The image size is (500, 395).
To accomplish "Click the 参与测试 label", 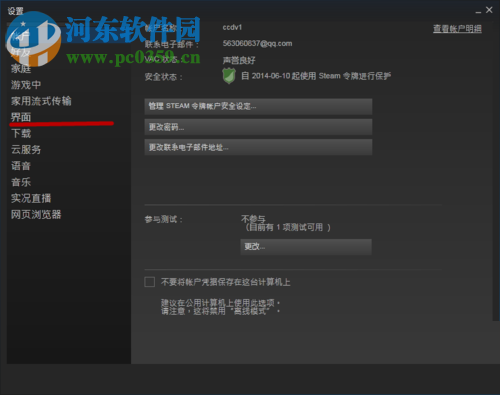I will point(164,219).
